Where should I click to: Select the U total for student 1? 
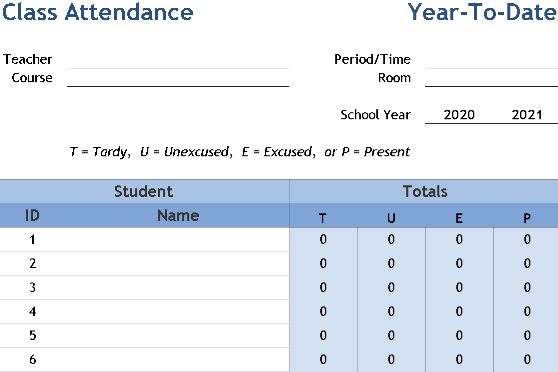coord(391,240)
